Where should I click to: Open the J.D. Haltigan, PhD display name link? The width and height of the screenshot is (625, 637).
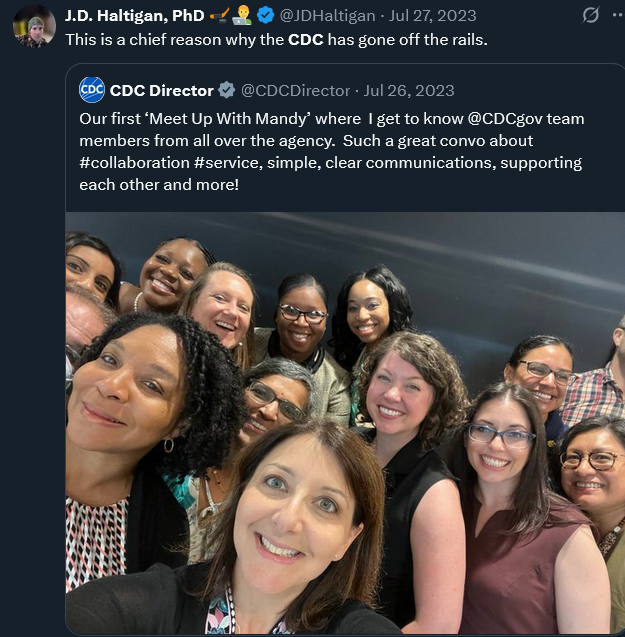pyautogui.click(x=135, y=16)
